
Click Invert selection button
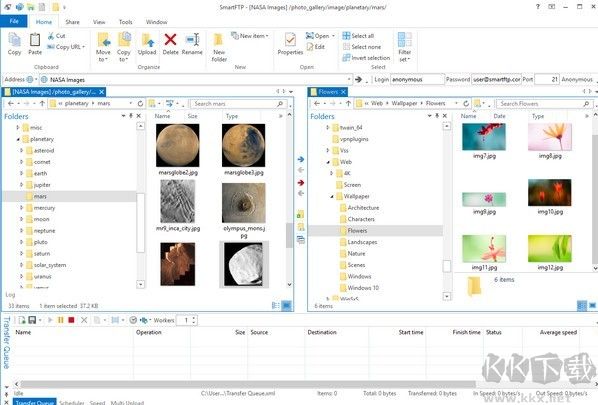click(366, 58)
